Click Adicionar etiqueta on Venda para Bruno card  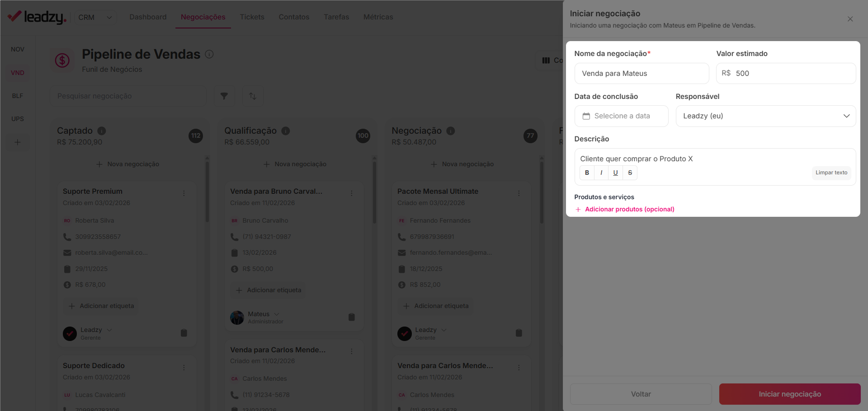(x=268, y=290)
